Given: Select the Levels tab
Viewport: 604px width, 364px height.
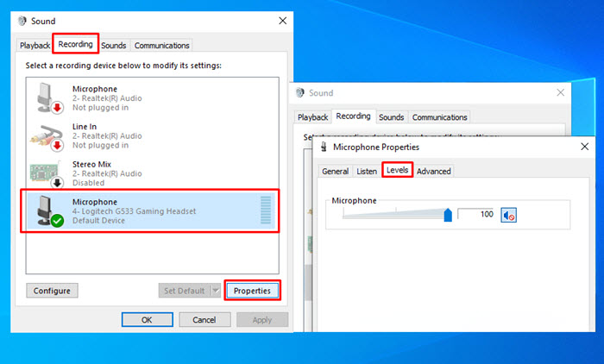Looking at the screenshot, I should (397, 170).
